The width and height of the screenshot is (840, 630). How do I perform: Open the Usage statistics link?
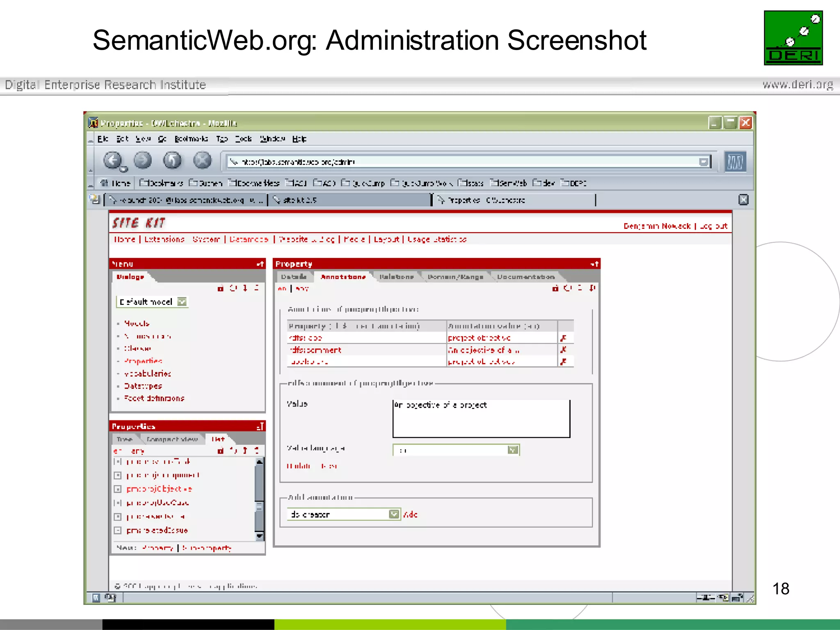(x=437, y=239)
